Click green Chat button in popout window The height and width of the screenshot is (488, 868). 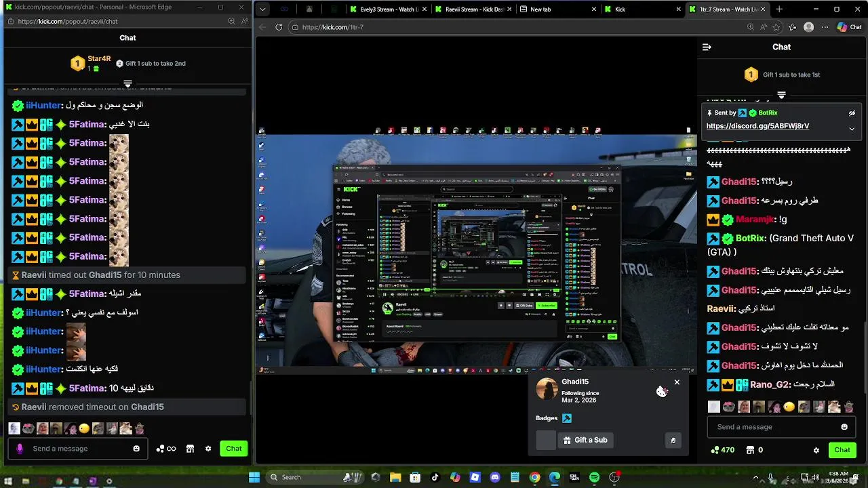234,449
